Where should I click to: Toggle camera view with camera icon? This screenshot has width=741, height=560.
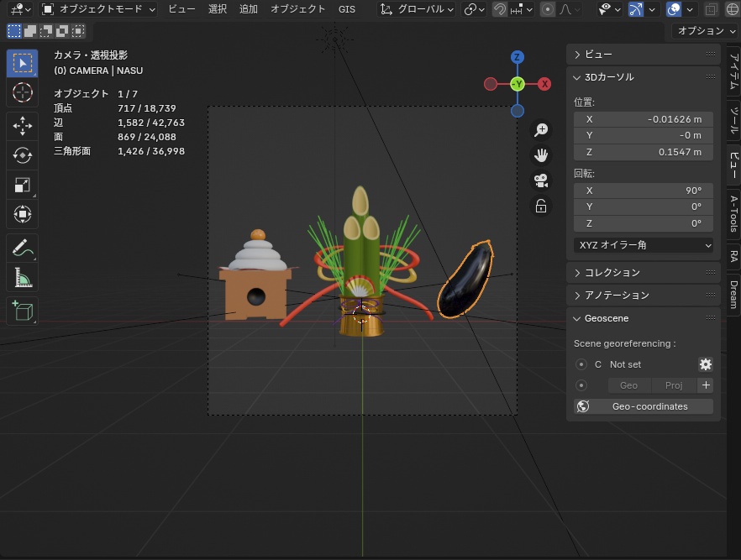[541, 181]
